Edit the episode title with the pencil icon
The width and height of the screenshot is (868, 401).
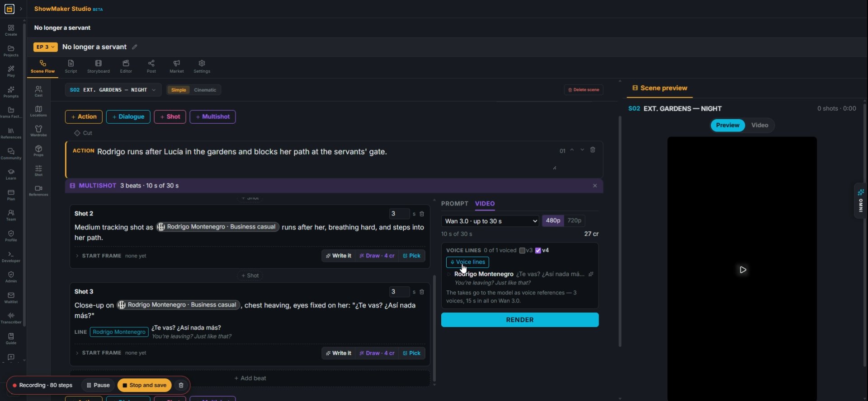134,47
